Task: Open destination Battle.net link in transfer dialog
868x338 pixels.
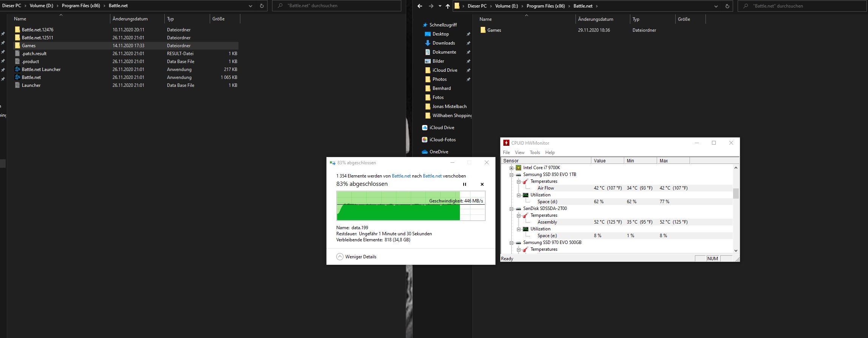Action: tap(432, 176)
